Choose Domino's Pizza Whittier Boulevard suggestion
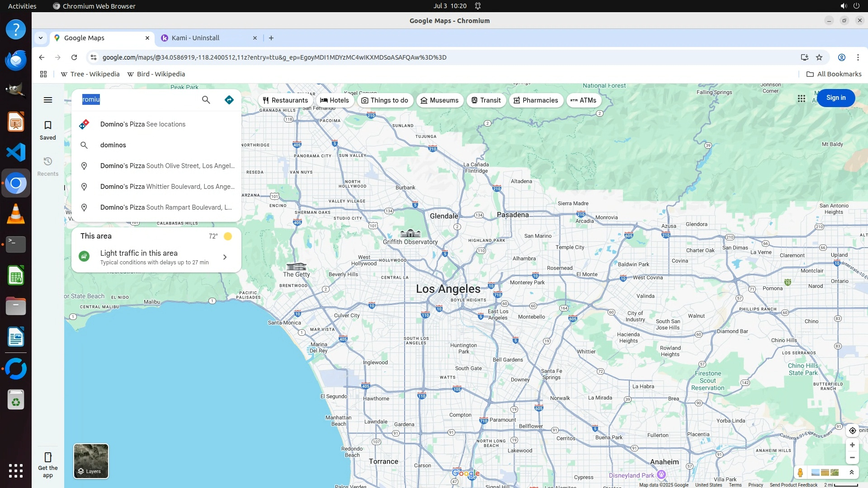The image size is (868, 488). click(167, 187)
